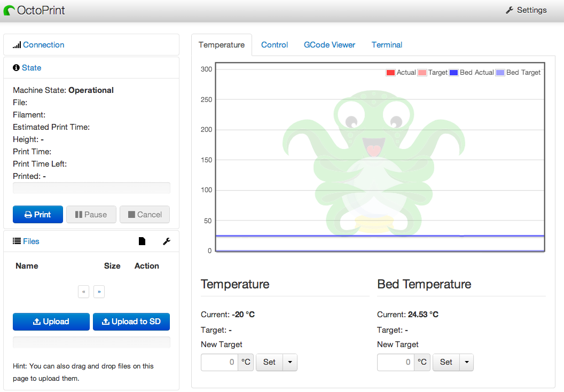Click the State info icon
Screen dimensions: 564x392
[16, 68]
